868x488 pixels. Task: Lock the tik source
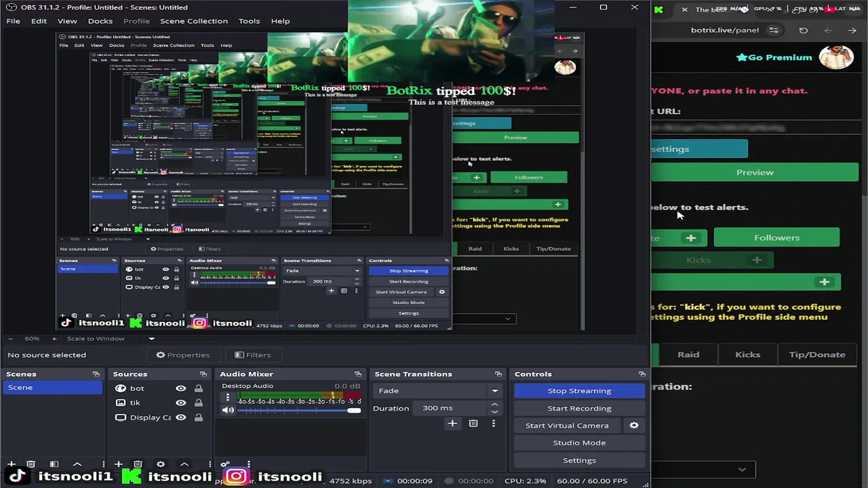pyautogui.click(x=198, y=403)
